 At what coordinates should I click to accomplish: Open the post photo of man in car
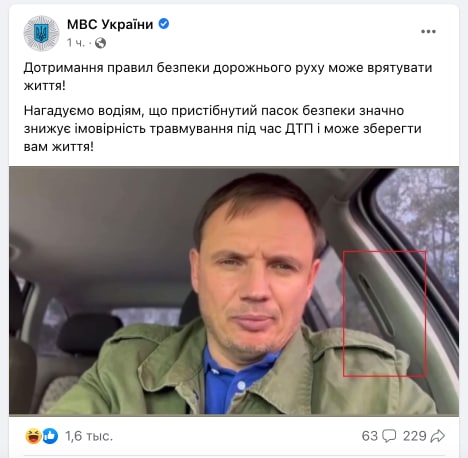pyautogui.click(x=234, y=291)
